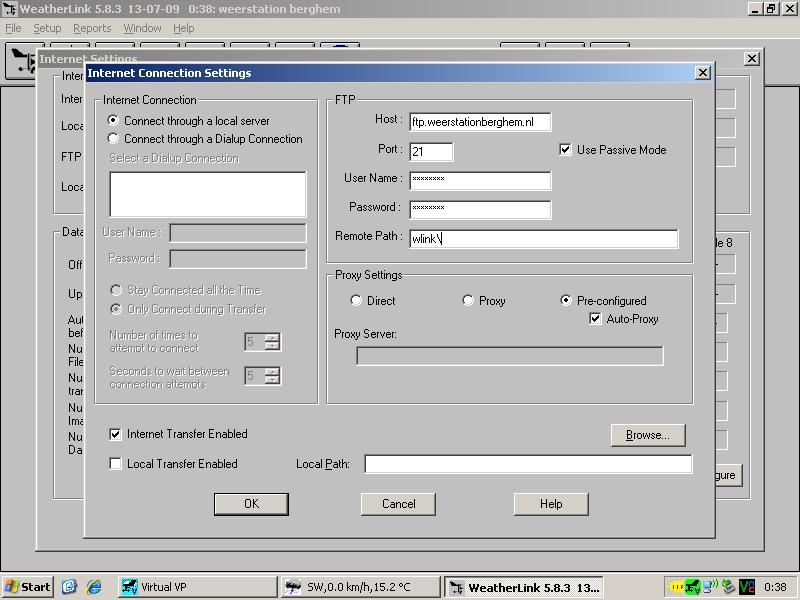Restore down the WeatherLink main window
The width and height of the screenshot is (800, 600).
771,9
